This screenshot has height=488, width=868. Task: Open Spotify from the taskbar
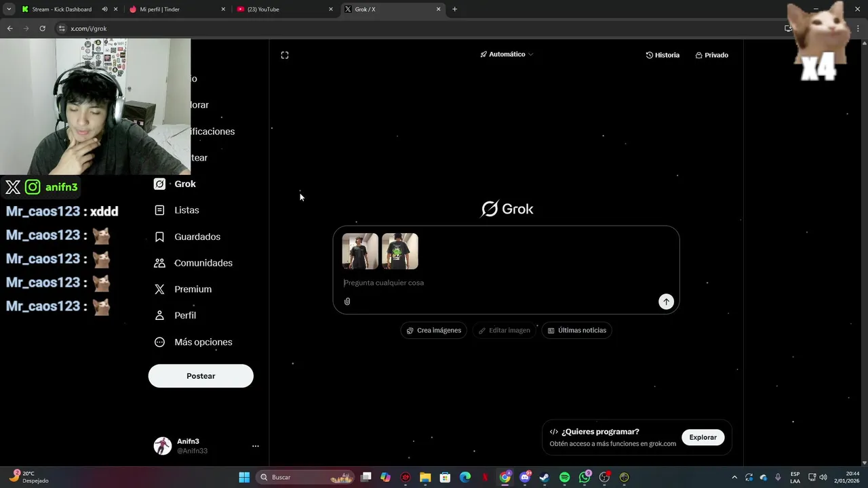point(565,477)
